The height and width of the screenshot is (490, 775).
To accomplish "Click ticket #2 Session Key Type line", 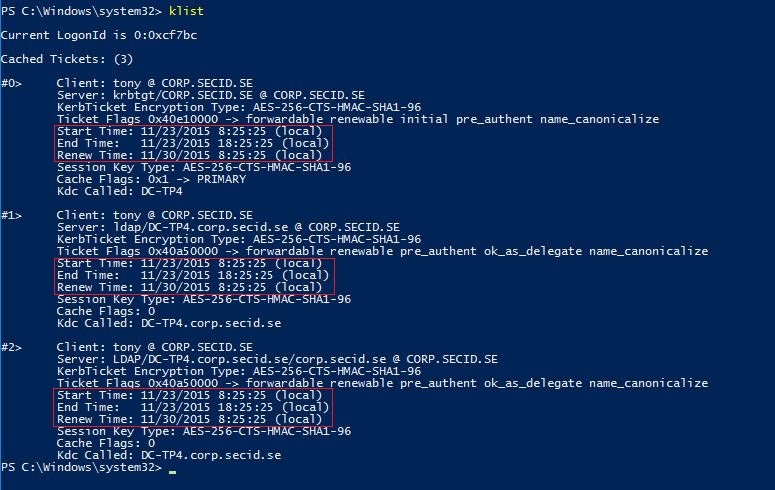I will point(204,431).
